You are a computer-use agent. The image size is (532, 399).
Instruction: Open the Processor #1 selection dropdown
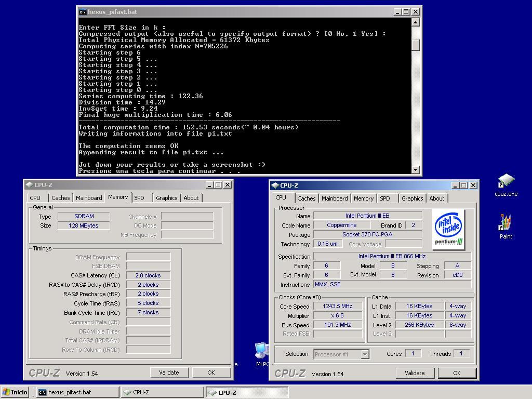[x=365, y=354]
